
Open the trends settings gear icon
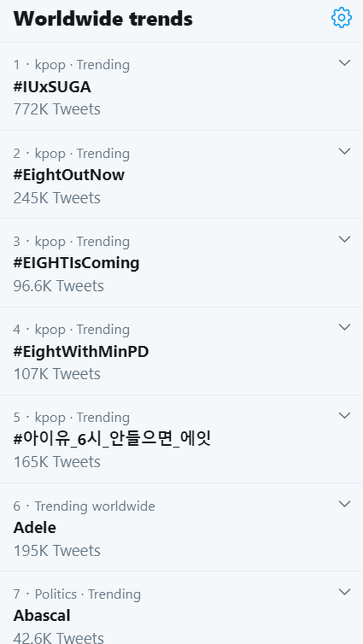(341, 18)
